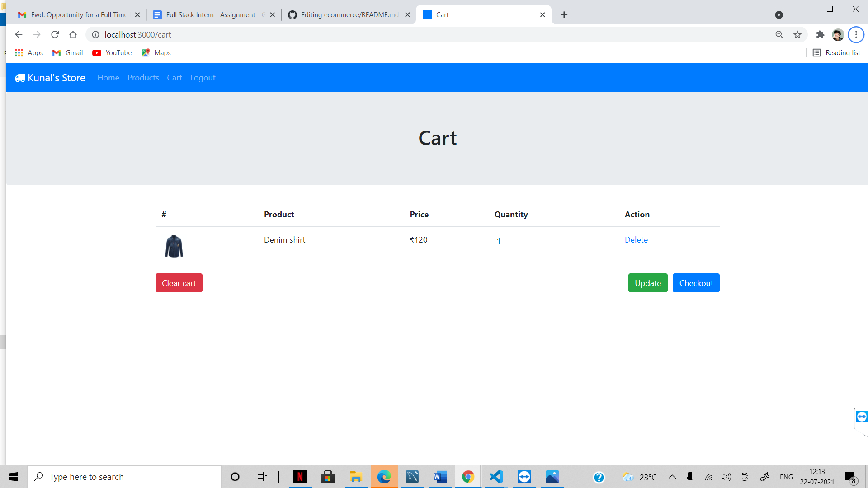Open the tab search dropdown
The image size is (868, 488).
[x=778, y=15]
